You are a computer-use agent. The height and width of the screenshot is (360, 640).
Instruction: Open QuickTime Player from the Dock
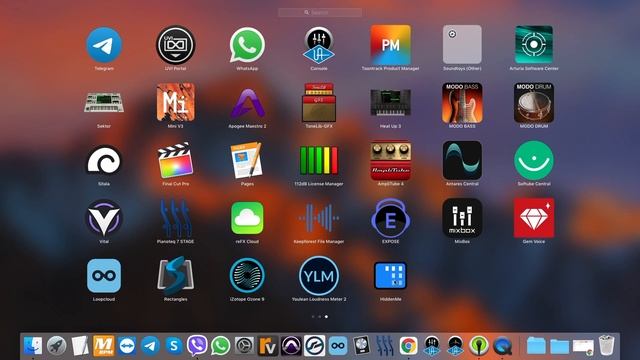click(x=502, y=346)
